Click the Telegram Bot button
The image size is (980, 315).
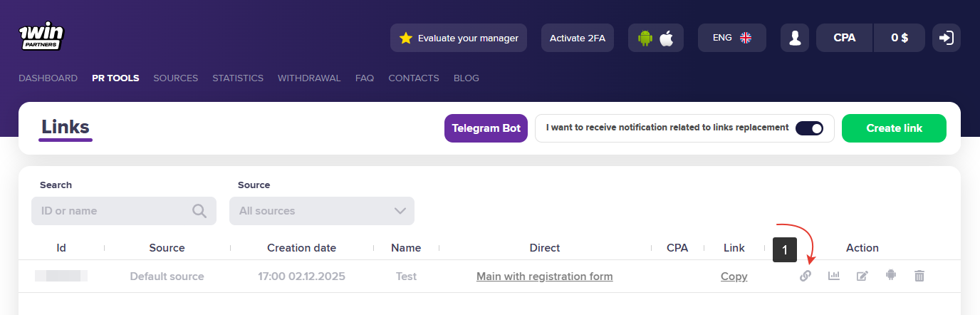(x=486, y=128)
